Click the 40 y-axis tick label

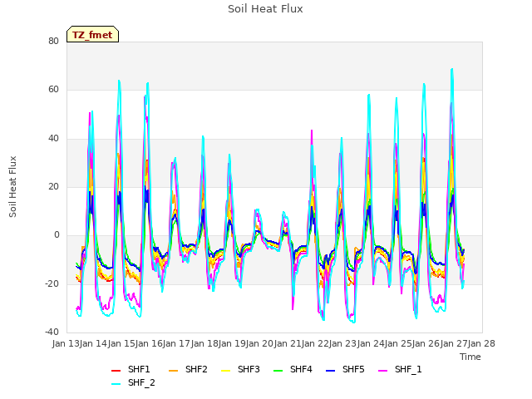(53, 138)
